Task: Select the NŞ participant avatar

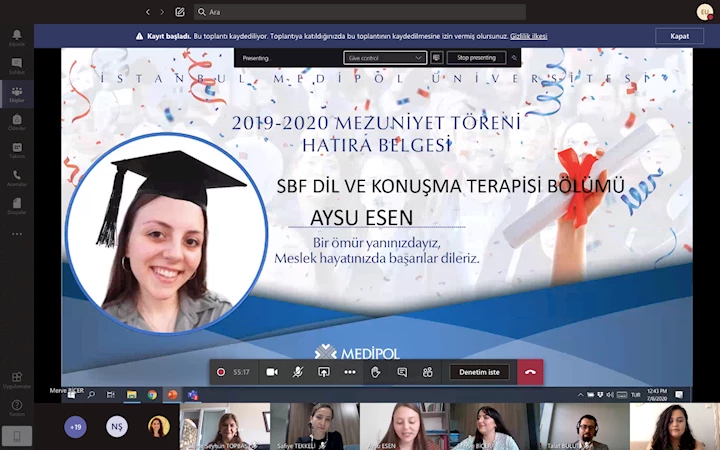Action: (117, 427)
